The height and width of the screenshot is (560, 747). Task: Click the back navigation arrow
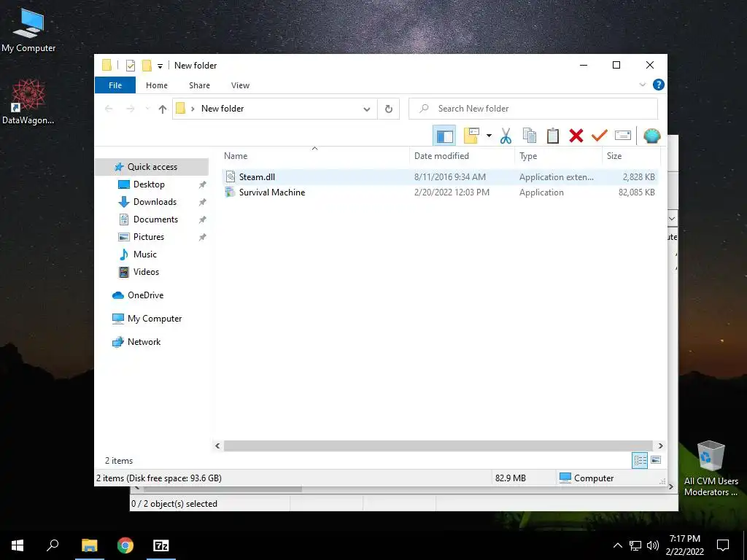[109, 109]
